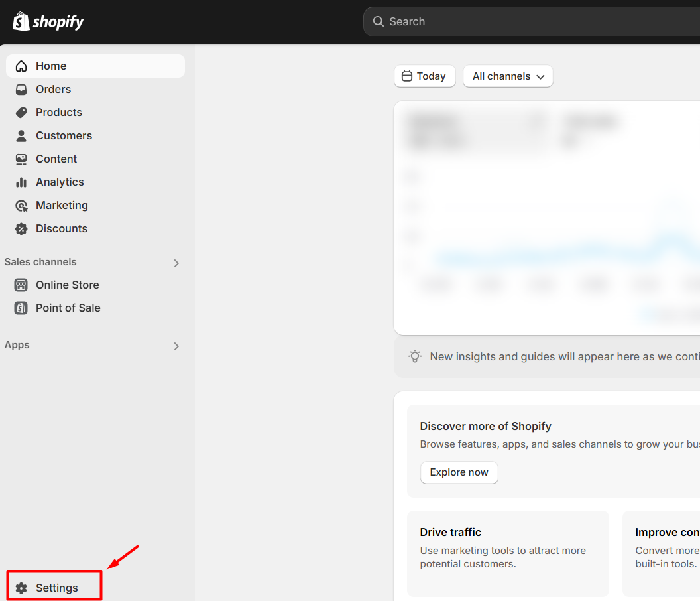Click the Discover more of Shopify heading
The width and height of the screenshot is (700, 601).
coord(486,427)
